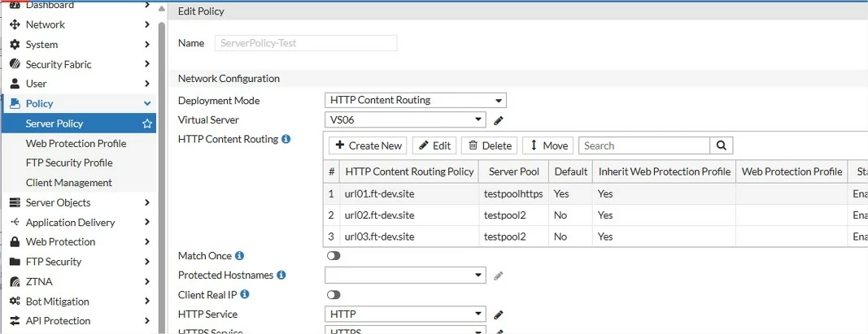
Task: Click the Bot Mitigation gears icon
Action: tap(15, 302)
